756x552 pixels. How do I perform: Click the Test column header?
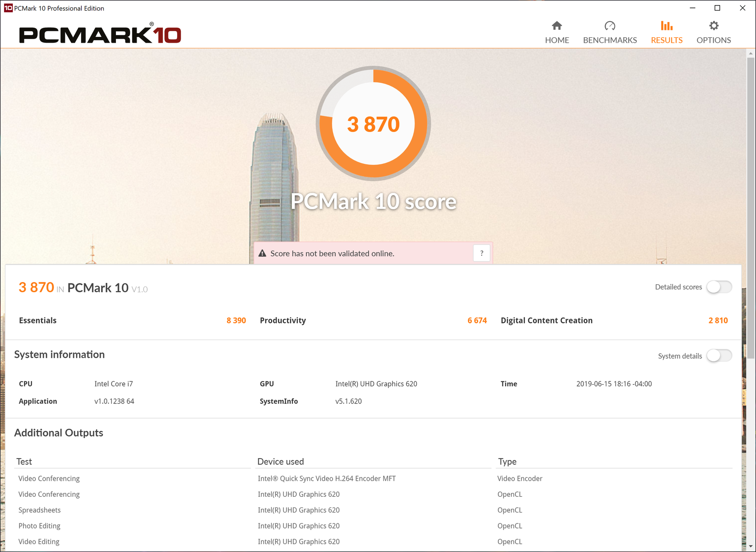tap(24, 461)
